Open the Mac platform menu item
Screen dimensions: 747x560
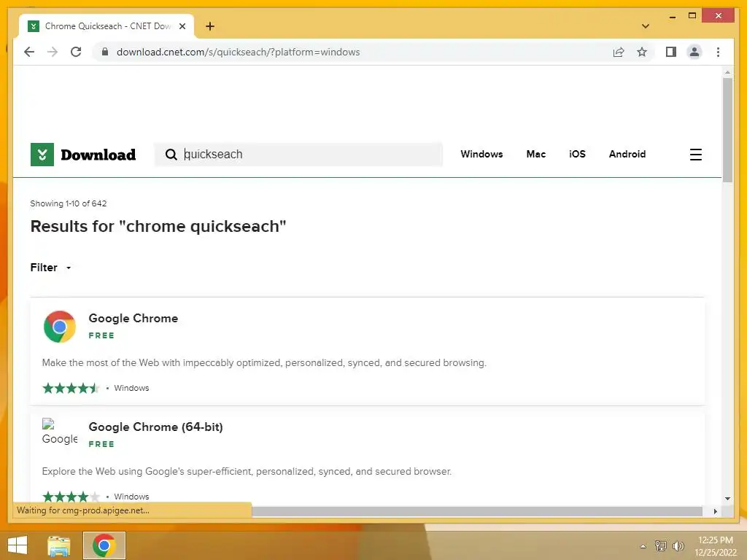(x=536, y=154)
